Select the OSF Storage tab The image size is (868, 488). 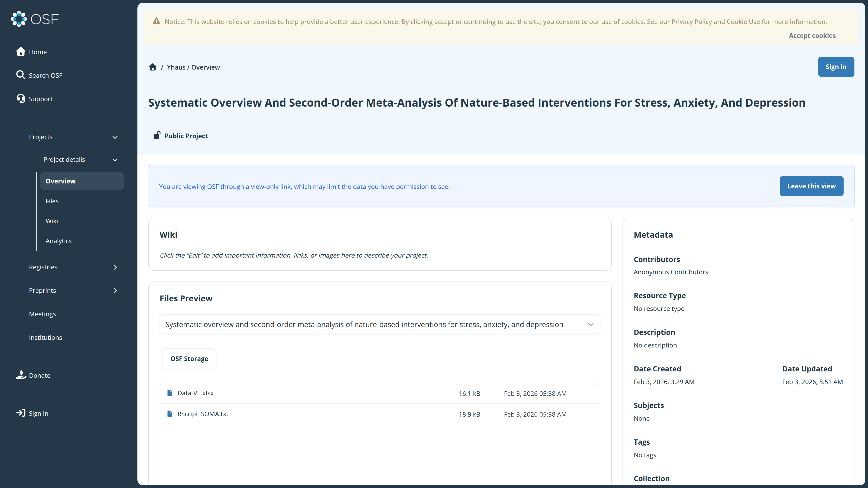point(189,359)
